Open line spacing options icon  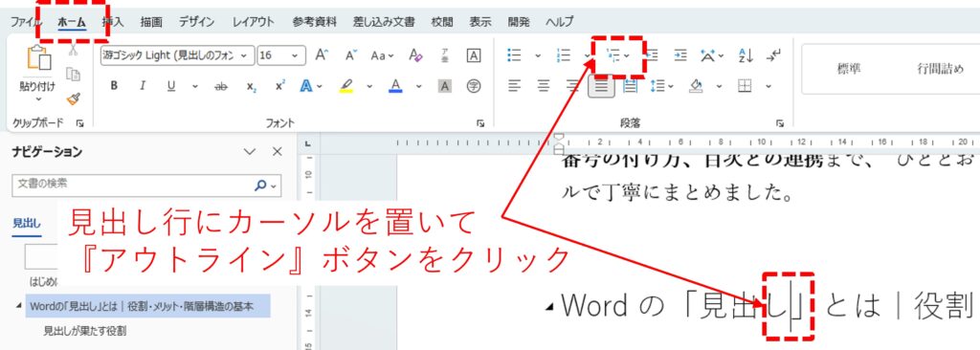(x=658, y=86)
